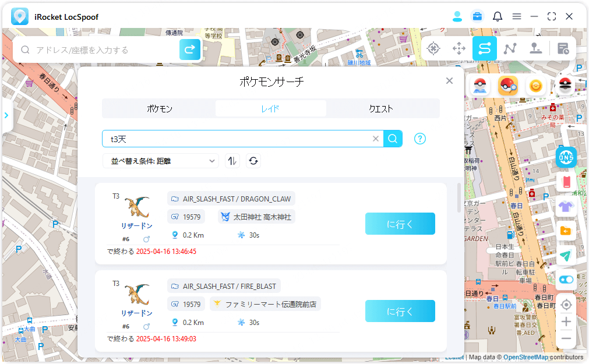Close the ポケモンサーチ dialog
Image resolution: width=589 pixels, height=364 pixels.
pos(449,81)
